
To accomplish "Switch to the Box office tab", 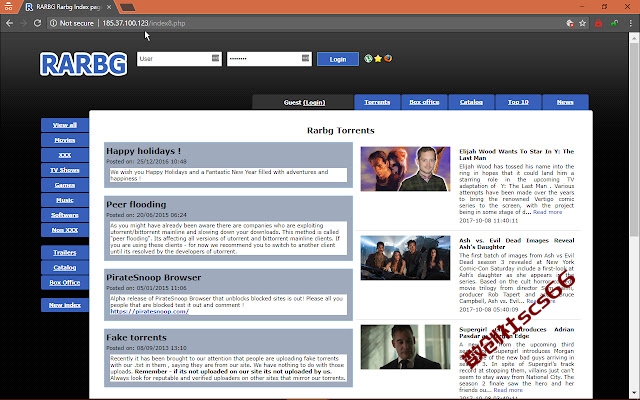I will 424,102.
